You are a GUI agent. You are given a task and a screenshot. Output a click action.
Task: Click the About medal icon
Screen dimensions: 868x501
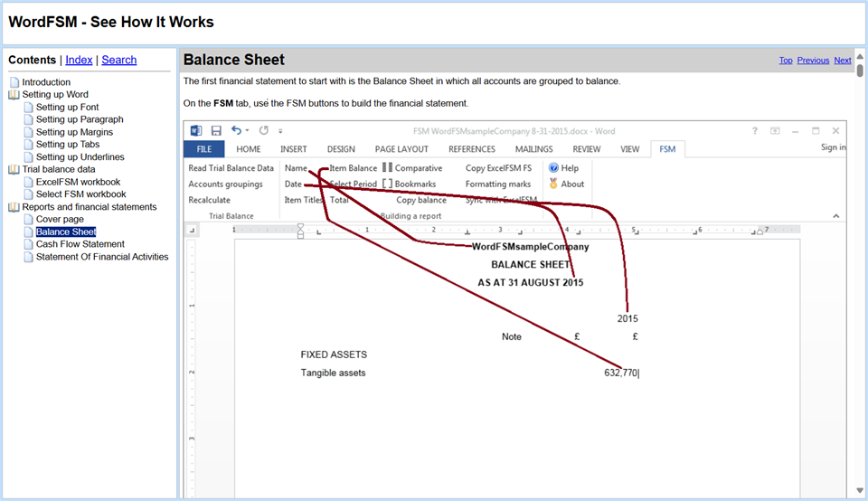tap(553, 184)
